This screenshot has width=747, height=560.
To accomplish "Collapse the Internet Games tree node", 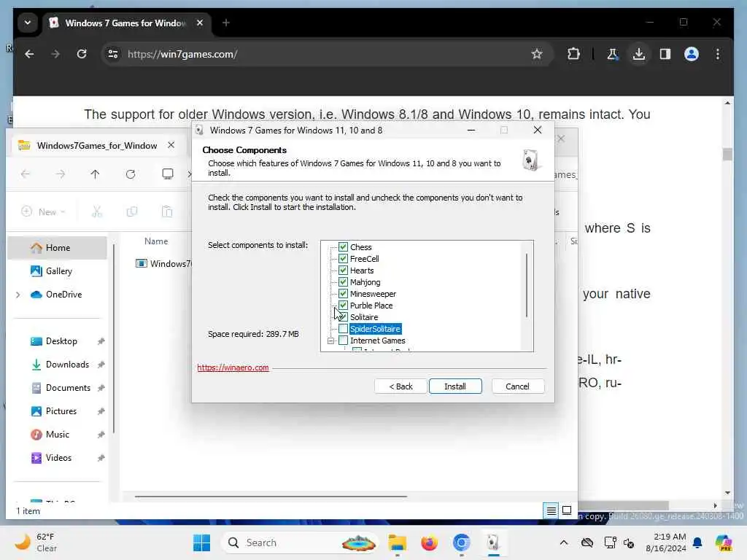I will pos(330,341).
